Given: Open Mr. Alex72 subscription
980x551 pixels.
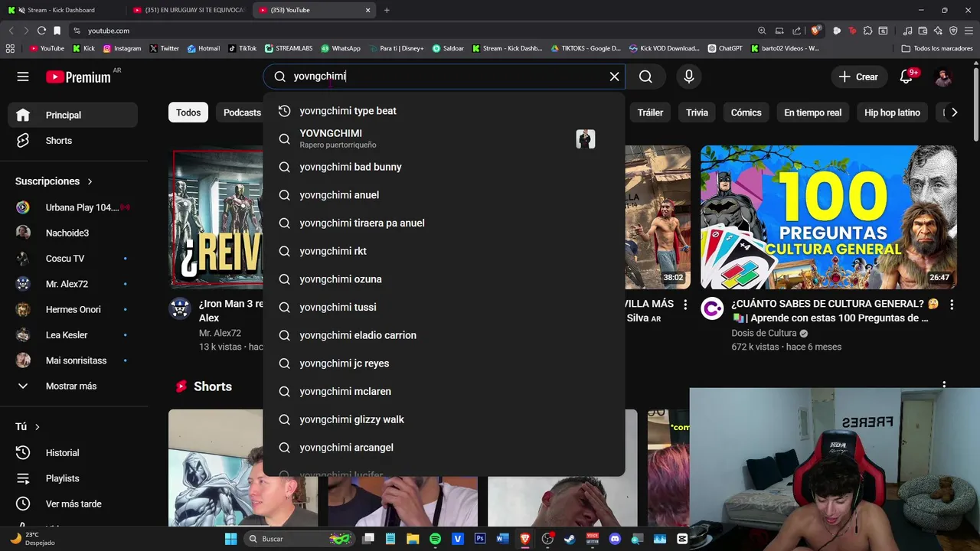Looking at the screenshot, I should coord(73,284).
